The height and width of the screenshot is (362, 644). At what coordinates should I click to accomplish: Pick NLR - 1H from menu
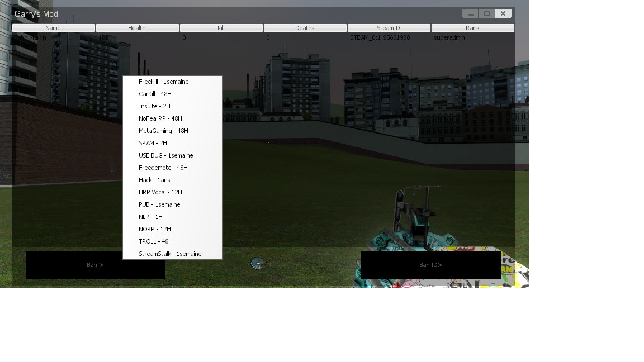point(173,217)
